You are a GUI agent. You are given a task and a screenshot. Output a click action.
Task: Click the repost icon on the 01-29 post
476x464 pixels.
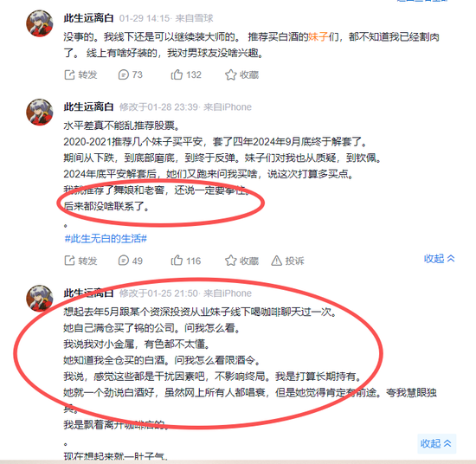pyautogui.click(x=69, y=74)
